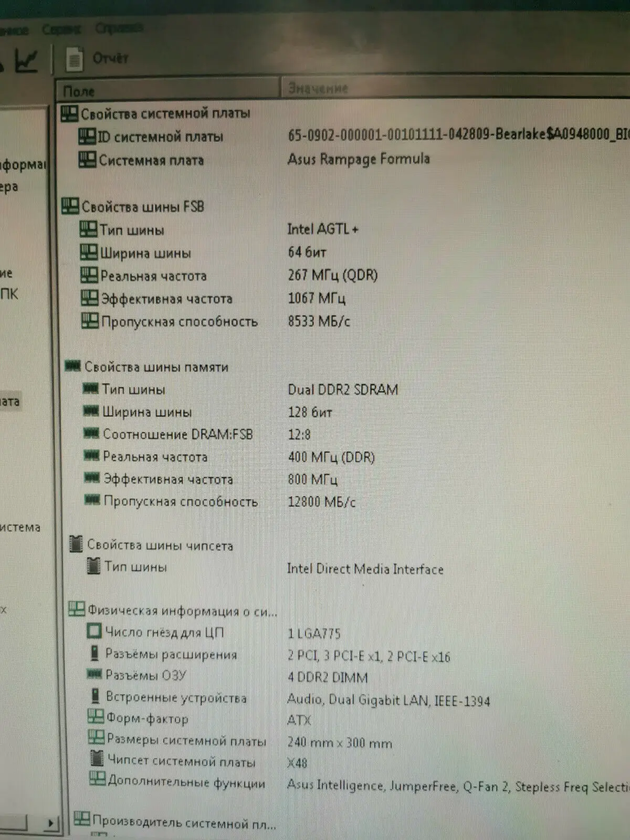This screenshot has height=840, width=630.
Task: Click memory icon beside Разъёмы ОЗУ
Action: pyautogui.click(x=94, y=674)
